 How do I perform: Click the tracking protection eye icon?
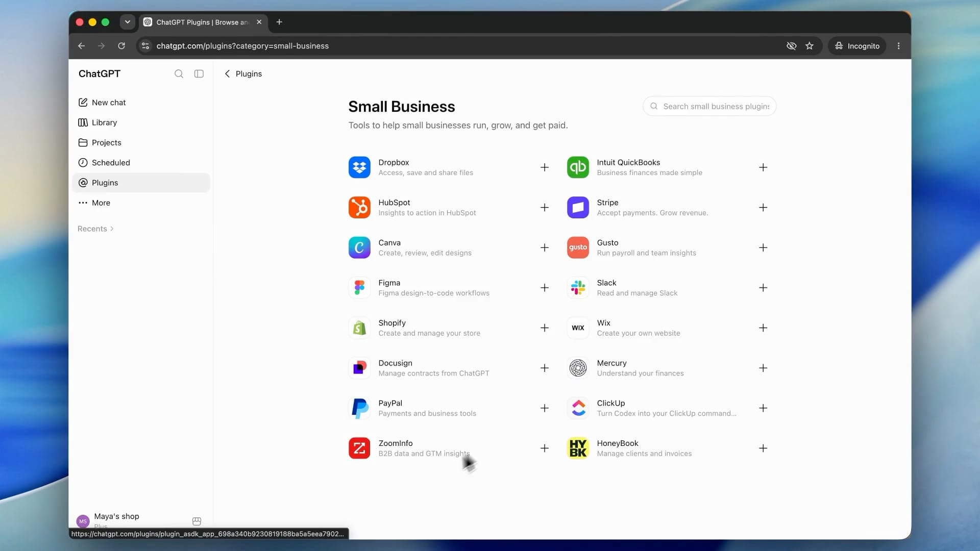click(x=792, y=46)
